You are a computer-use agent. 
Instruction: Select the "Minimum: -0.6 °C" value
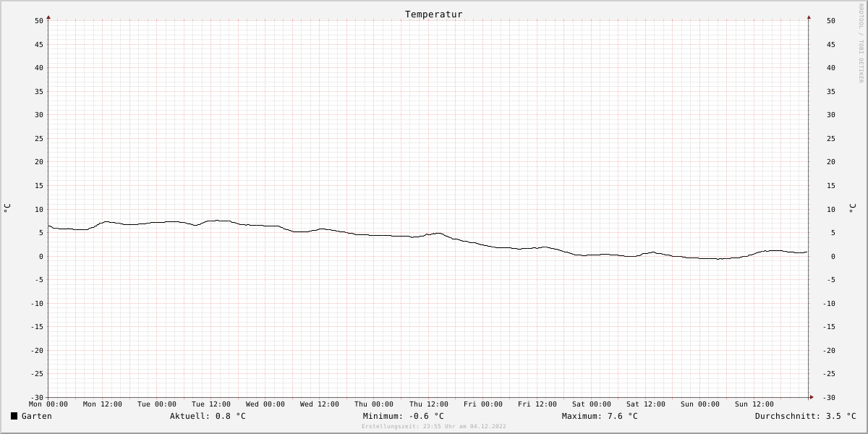[404, 416]
